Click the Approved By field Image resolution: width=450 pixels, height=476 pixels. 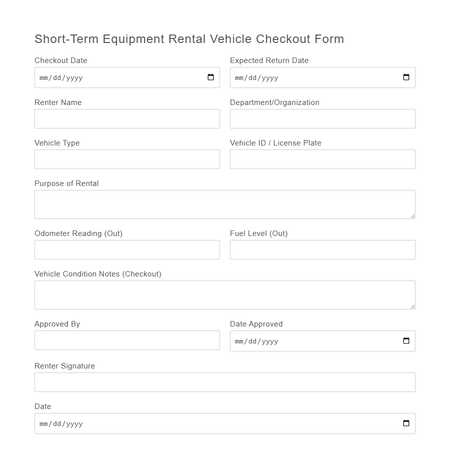coord(127,340)
